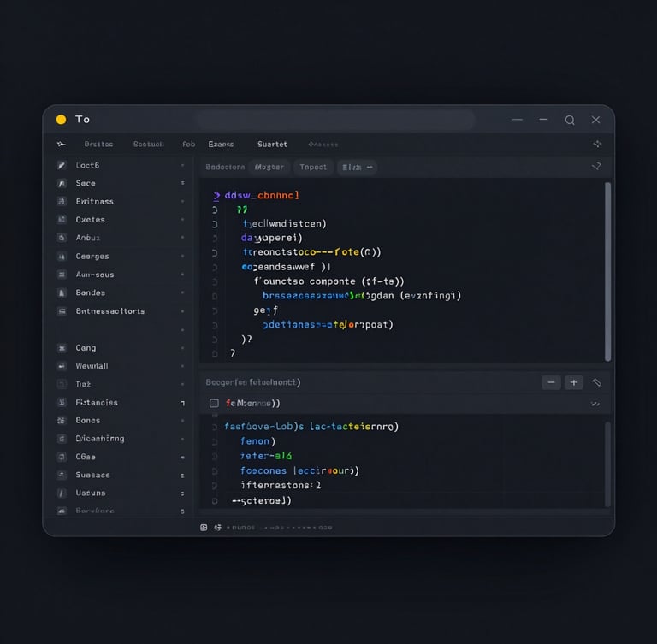Click the icon beside the Wewnlall row
This screenshot has height=644, width=657.
(x=62, y=366)
